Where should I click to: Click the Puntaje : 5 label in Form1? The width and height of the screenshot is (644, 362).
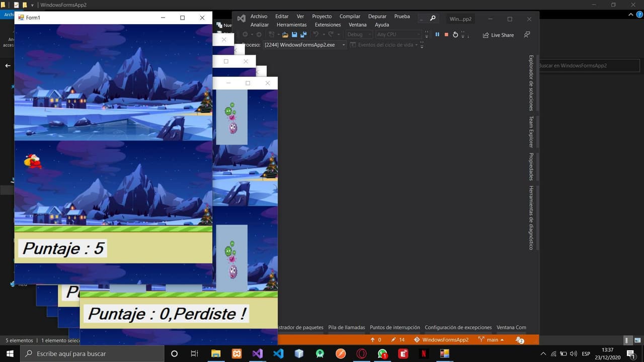pyautogui.click(x=62, y=248)
